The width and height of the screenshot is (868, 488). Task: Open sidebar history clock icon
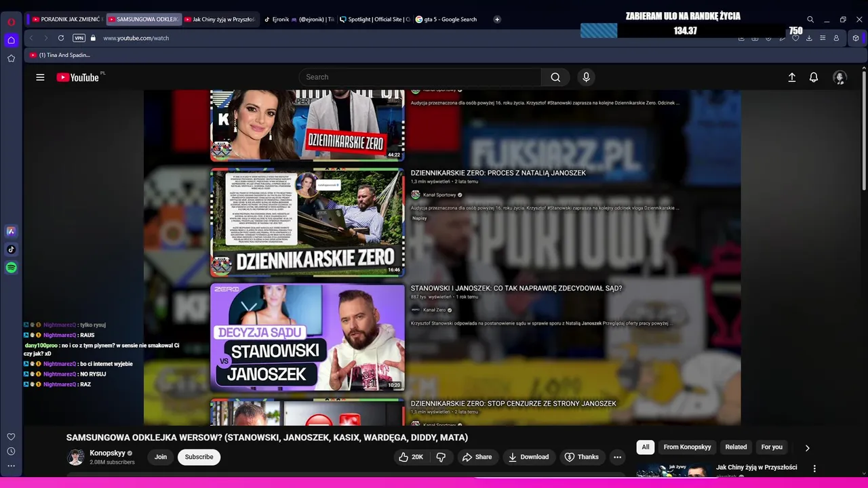tap(11, 451)
